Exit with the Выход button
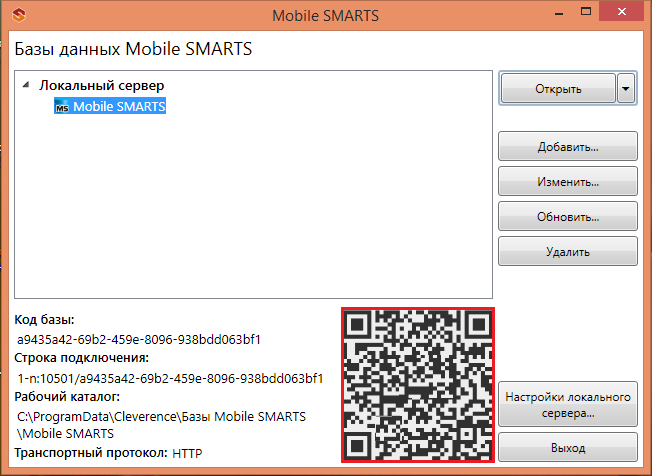This screenshot has height=476, width=652. (x=568, y=447)
